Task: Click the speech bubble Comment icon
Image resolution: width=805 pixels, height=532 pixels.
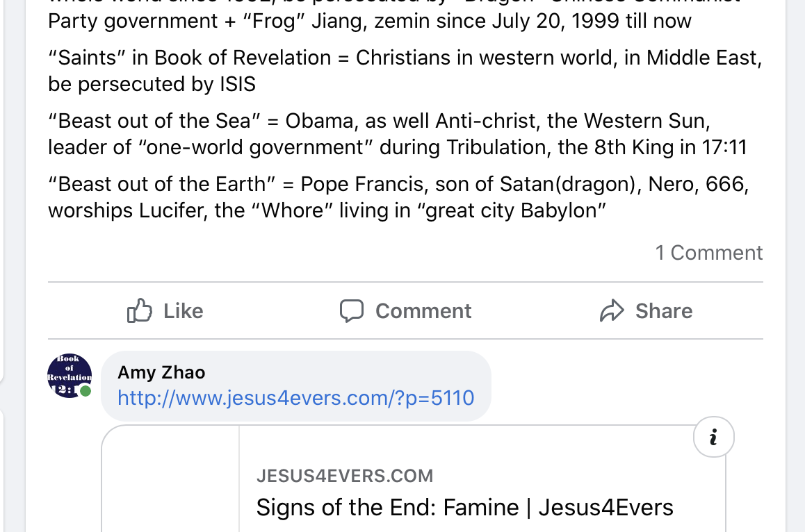Action: (352, 310)
